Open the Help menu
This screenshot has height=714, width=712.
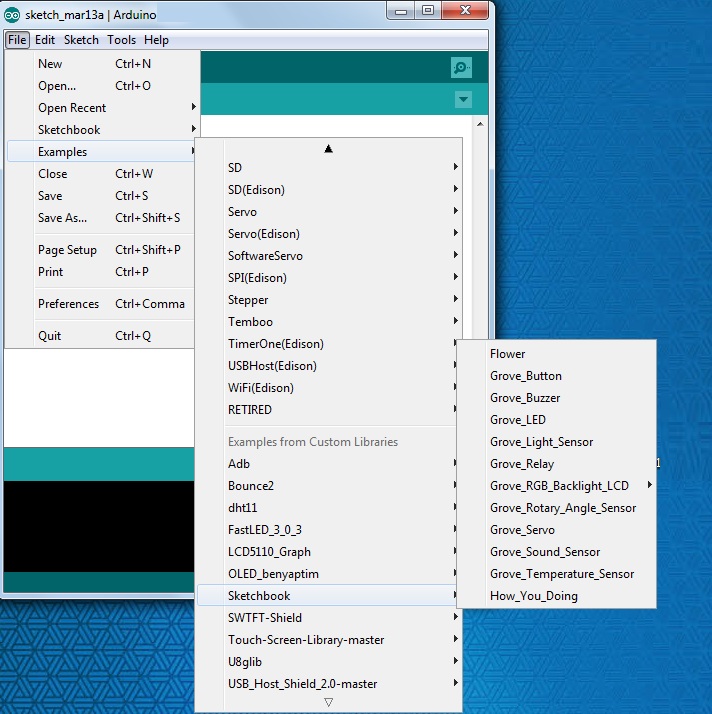(156, 40)
